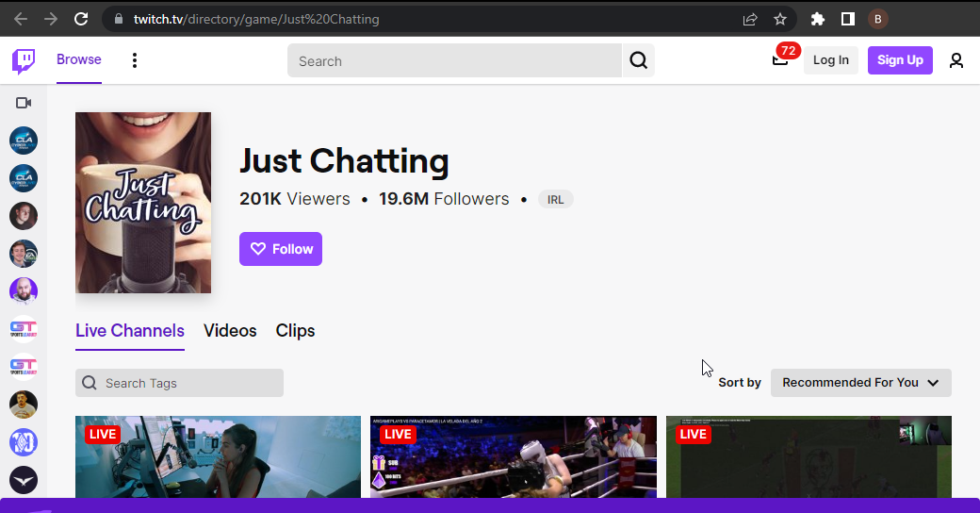Open second CLA channel avatar in sidebar
The image size is (980, 513).
coord(24,178)
